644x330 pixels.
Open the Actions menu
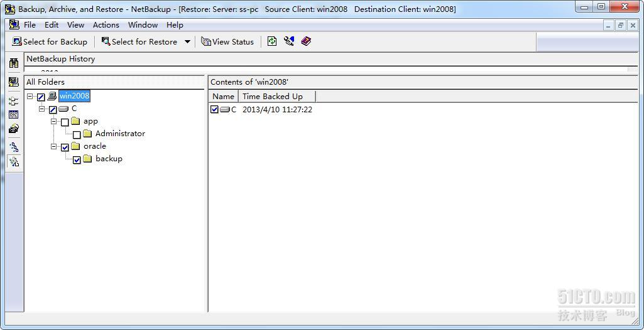[x=106, y=25]
